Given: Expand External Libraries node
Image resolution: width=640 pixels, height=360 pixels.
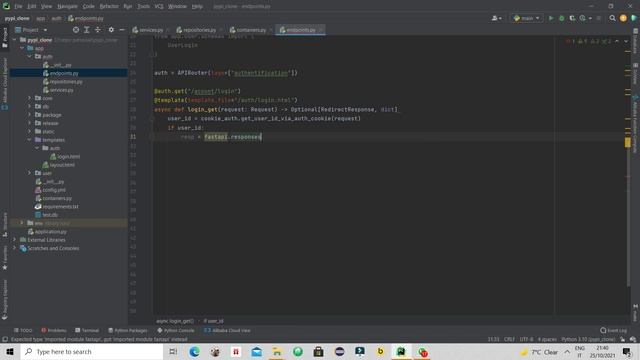Looking at the screenshot, I should (x=15, y=240).
